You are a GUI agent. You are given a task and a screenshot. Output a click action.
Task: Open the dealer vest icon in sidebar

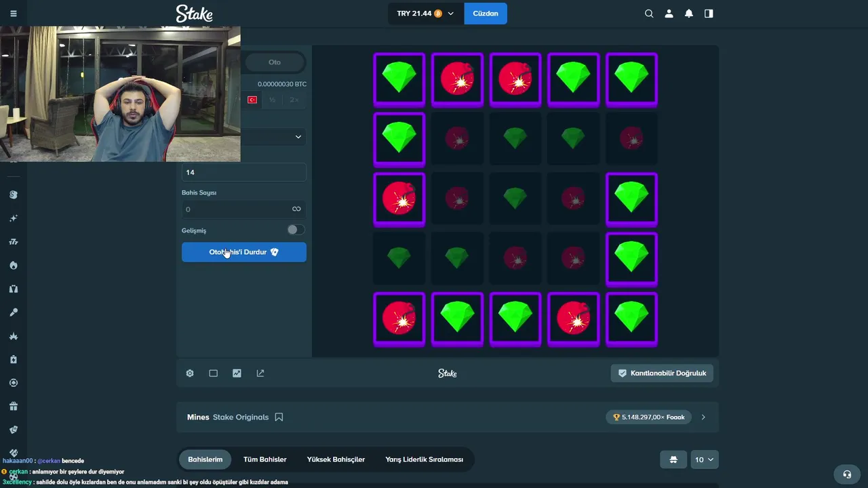click(x=14, y=289)
